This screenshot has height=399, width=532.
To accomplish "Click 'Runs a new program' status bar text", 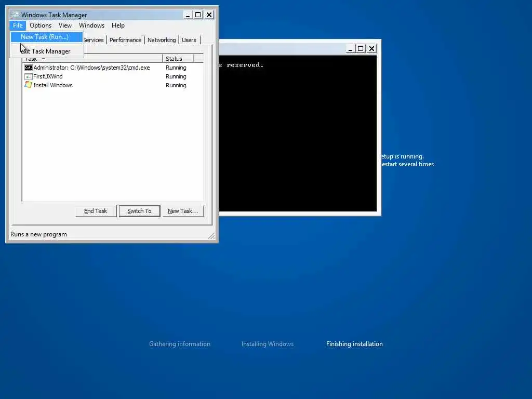I will click(38, 234).
